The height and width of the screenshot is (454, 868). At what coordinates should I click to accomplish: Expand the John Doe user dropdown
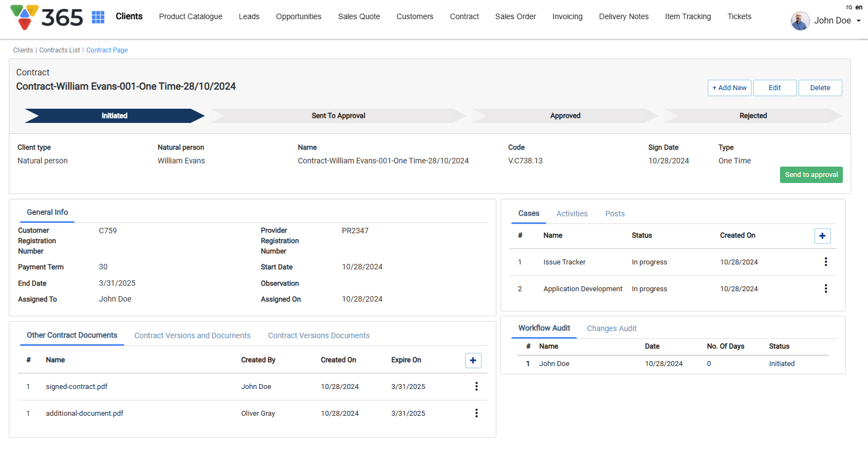(858, 21)
